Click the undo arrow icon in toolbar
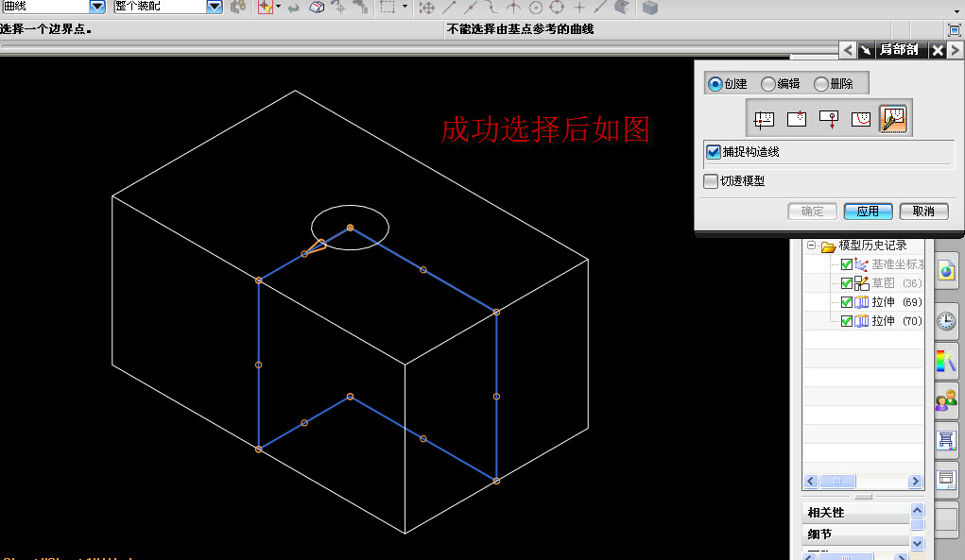965x560 pixels. click(x=294, y=8)
